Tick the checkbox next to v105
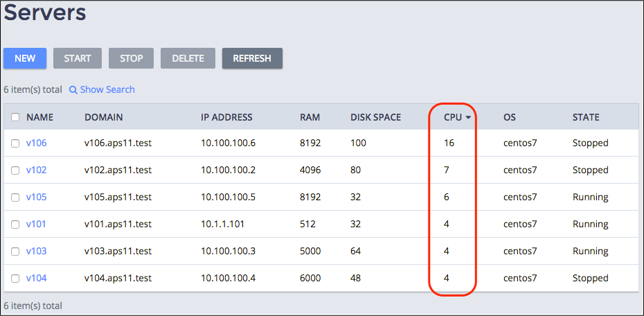Viewport: 644px width, 316px height. tap(15, 197)
